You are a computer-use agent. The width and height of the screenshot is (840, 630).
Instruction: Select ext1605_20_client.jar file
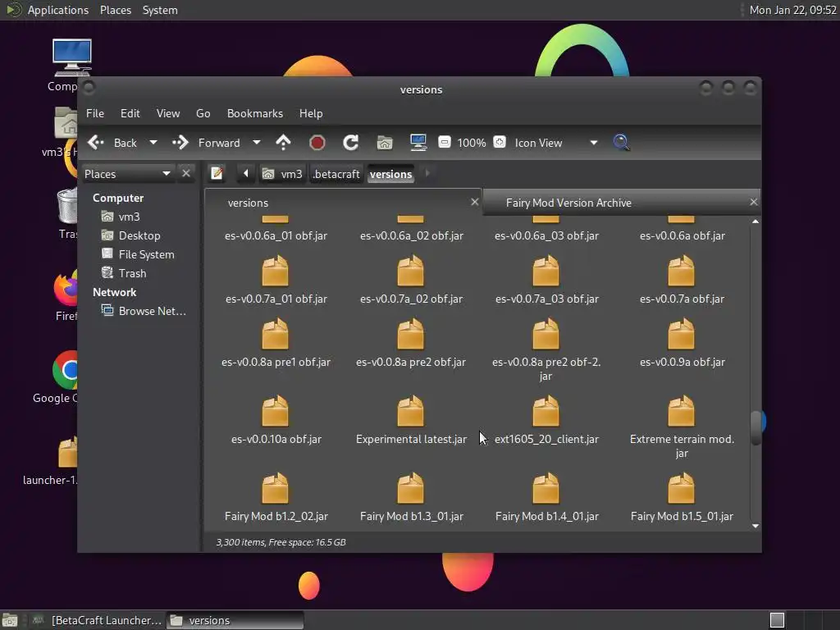pos(546,421)
